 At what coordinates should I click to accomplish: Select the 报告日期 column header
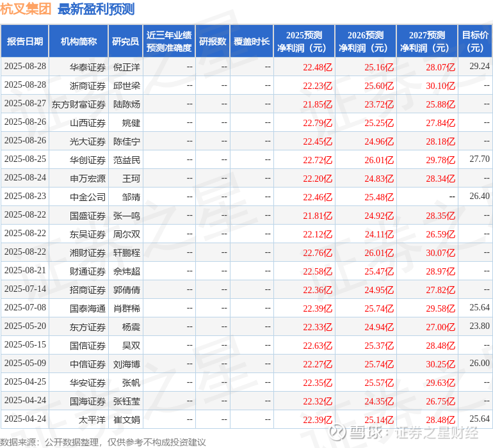25,41
